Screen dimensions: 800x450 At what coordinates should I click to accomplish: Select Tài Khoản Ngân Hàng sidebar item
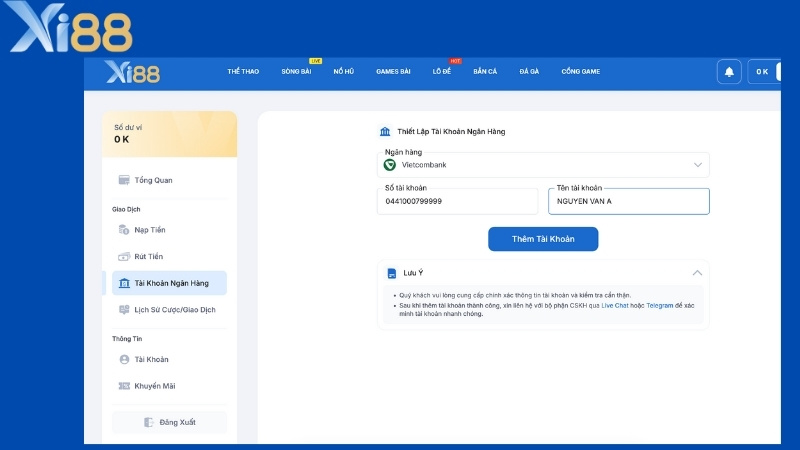169,283
